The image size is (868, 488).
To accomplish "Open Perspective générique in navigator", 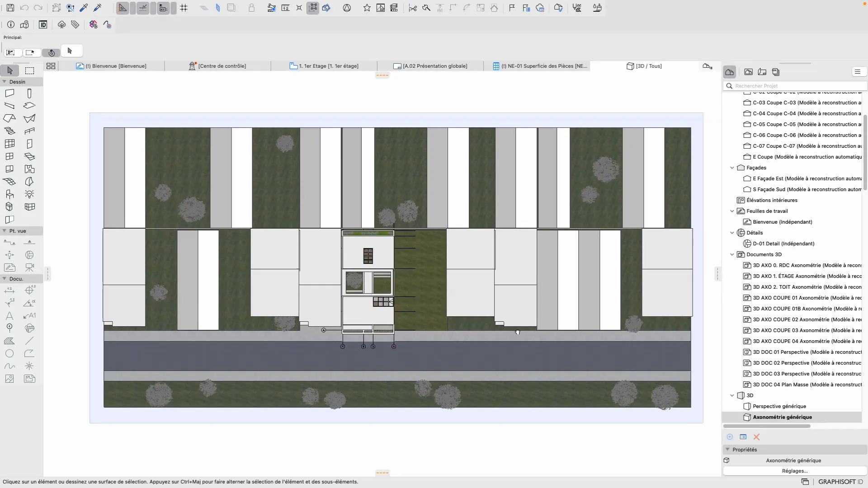I will click(x=779, y=406).
